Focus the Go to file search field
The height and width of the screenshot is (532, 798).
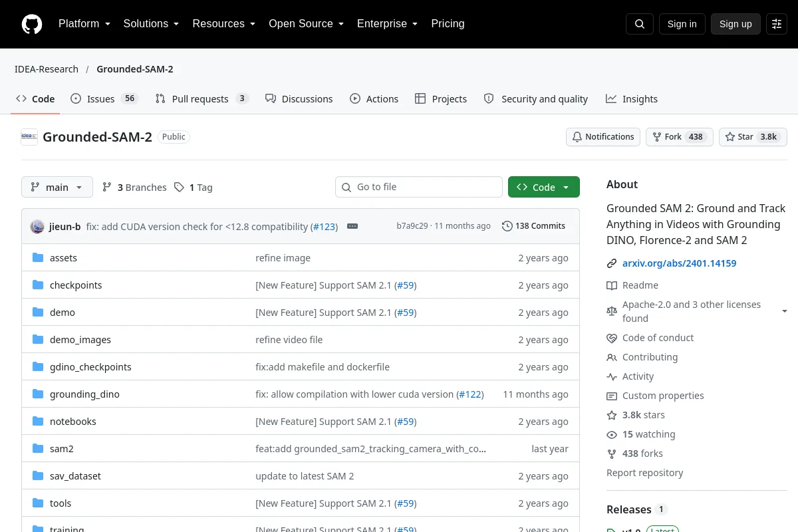[419, 187]
